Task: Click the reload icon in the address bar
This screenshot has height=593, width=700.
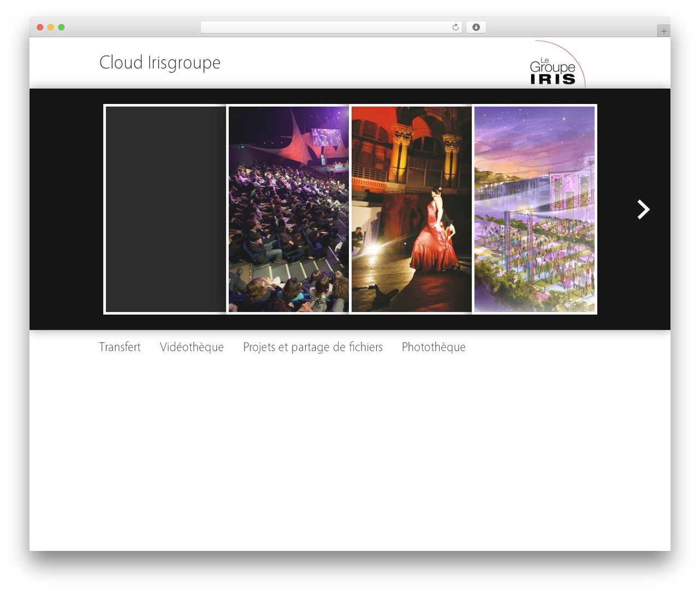Action: (x=455, y=27)
